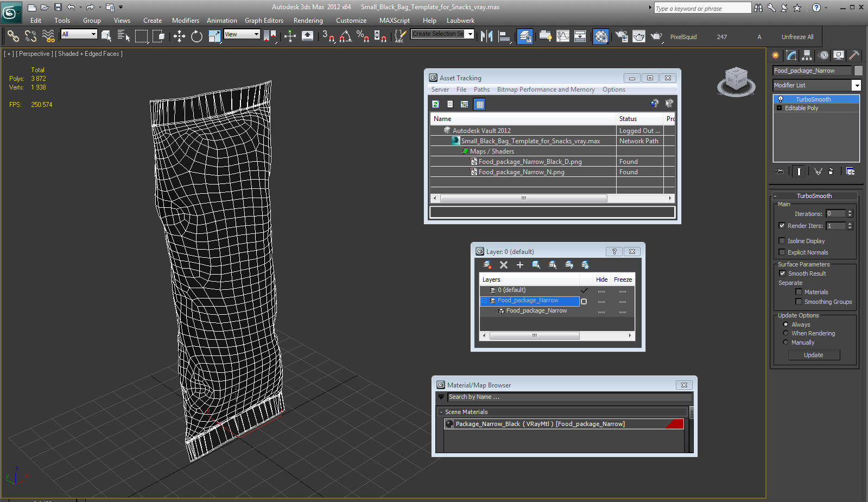Screen dimensions: 868x502
Task: Click Create New Layer icon in Layer dialog
Action: [487, 265]
